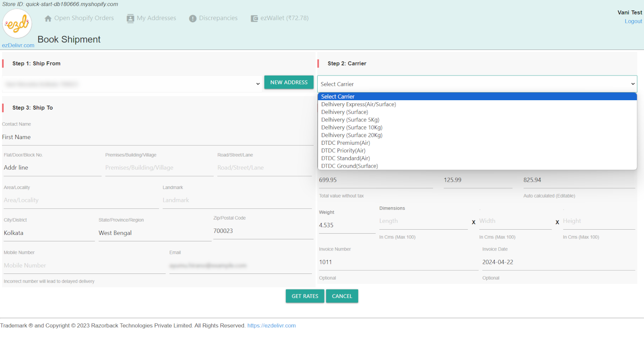Viewport: 644px width, 362px height.
Task: Click the ezDelivr logo icon
Action: (x=17, y=24)
